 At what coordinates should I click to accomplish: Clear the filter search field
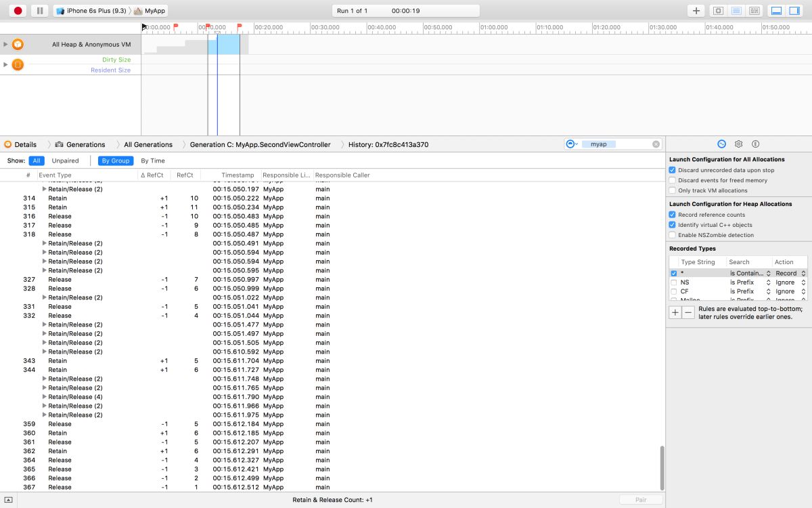pyautogui.click(x=656, y=144)
